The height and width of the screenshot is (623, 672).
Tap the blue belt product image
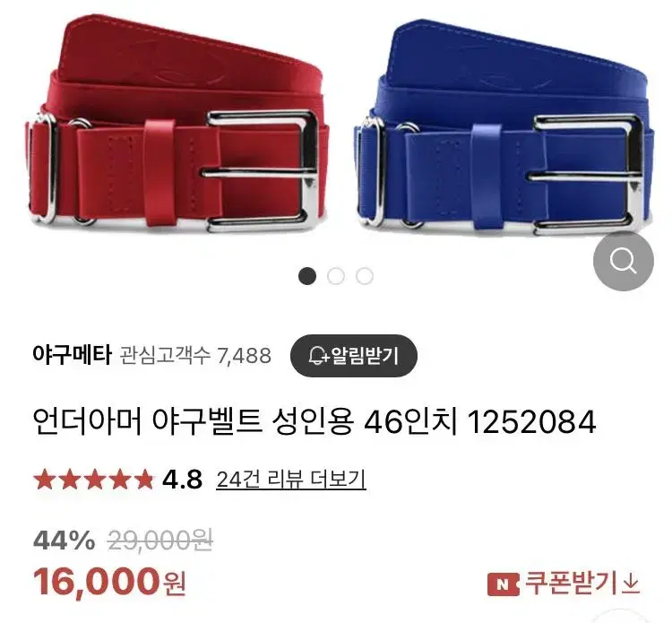pyautogui.click(x=504, y=126)
